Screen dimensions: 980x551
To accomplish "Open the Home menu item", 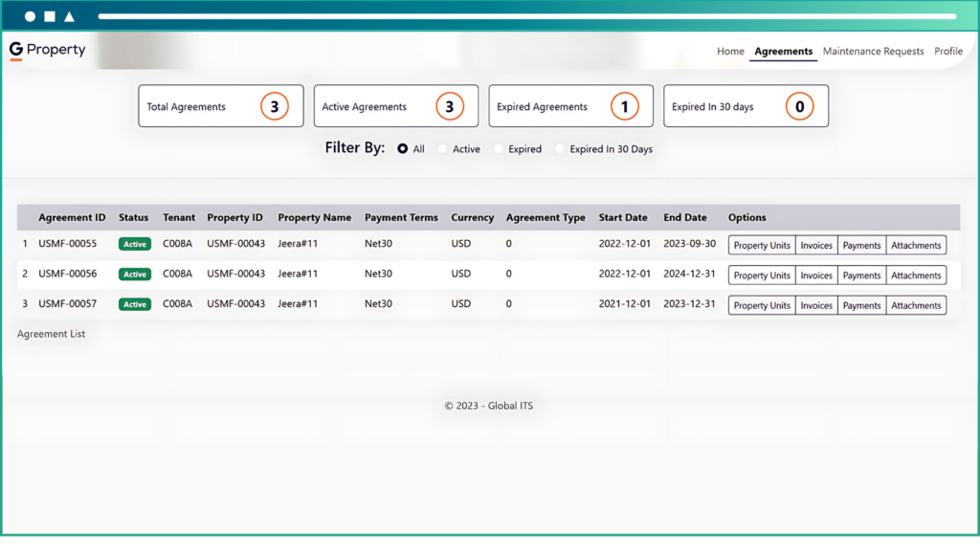I will [730, 52].
